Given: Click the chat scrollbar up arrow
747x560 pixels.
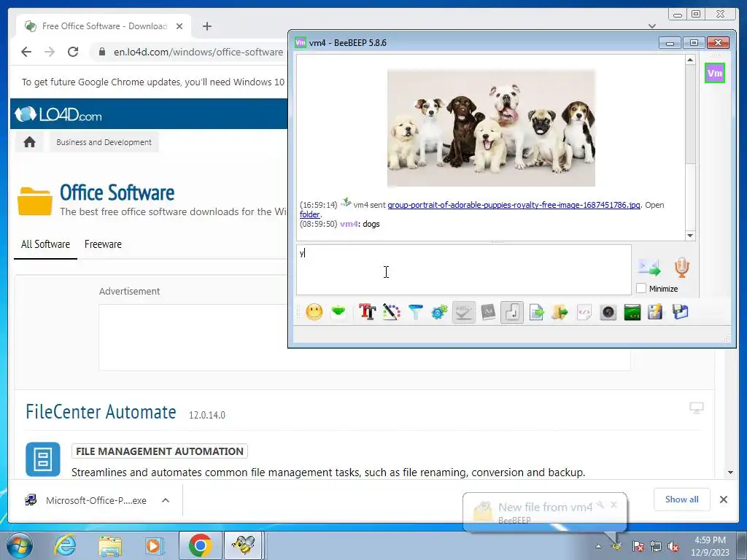Looking at the screenshot, I should [x=690, y=60].
